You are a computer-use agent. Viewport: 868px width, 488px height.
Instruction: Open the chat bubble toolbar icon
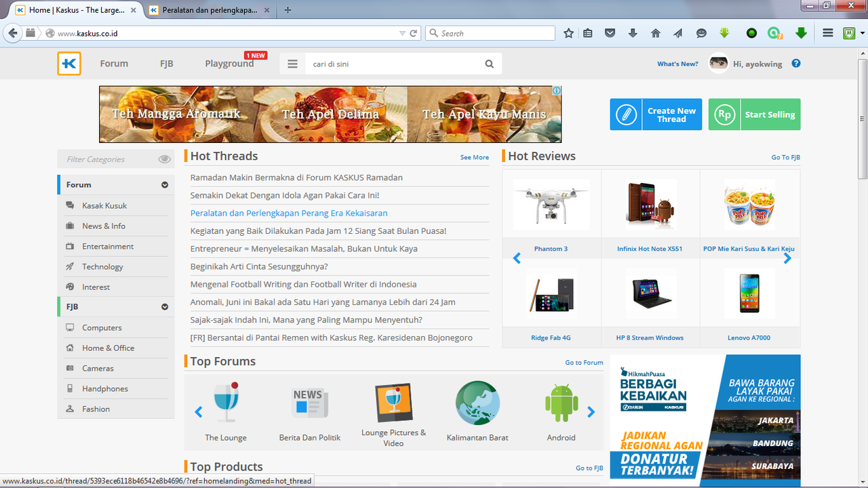tap(701, 33)
